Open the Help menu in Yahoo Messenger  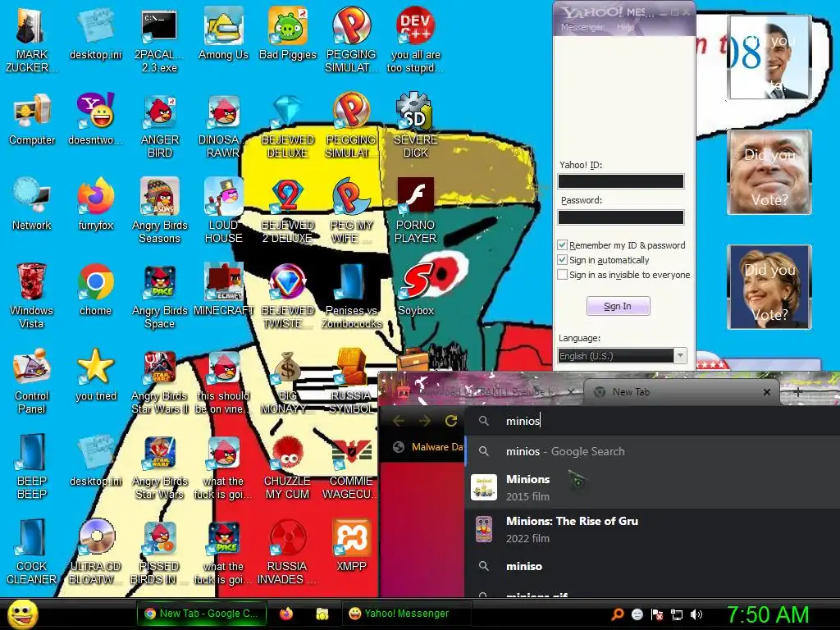click(625, 27)
